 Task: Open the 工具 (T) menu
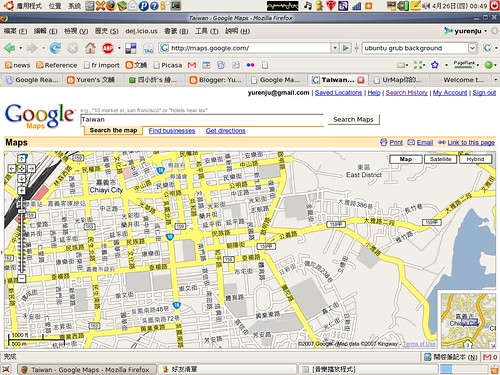(x=207, y=31)
